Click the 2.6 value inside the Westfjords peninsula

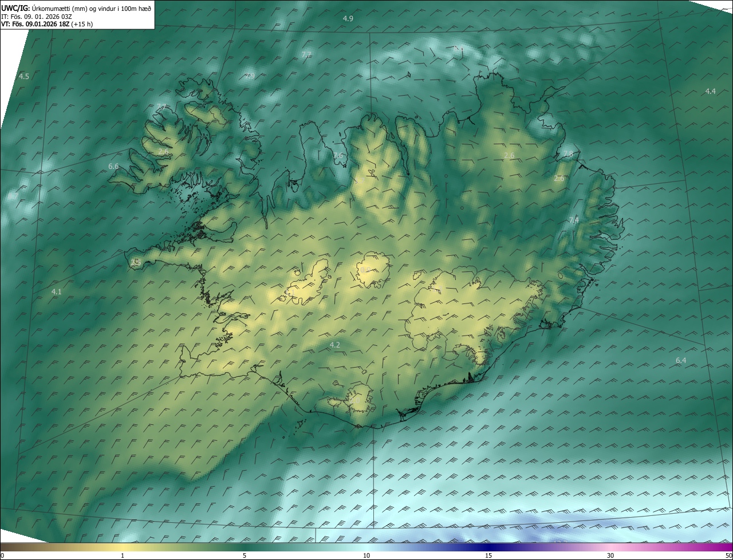point(164,152)
